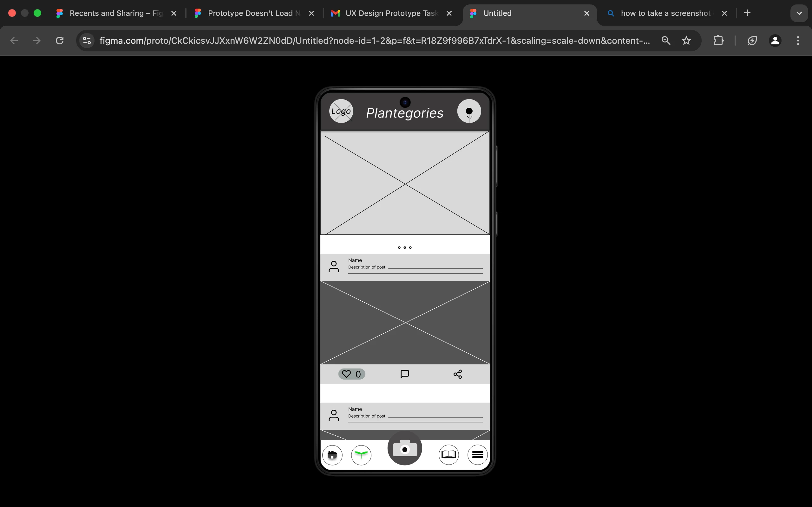Tap the comment speech bubble icon
This screenshot has height=507, width=812.
(x=405, y=374)
